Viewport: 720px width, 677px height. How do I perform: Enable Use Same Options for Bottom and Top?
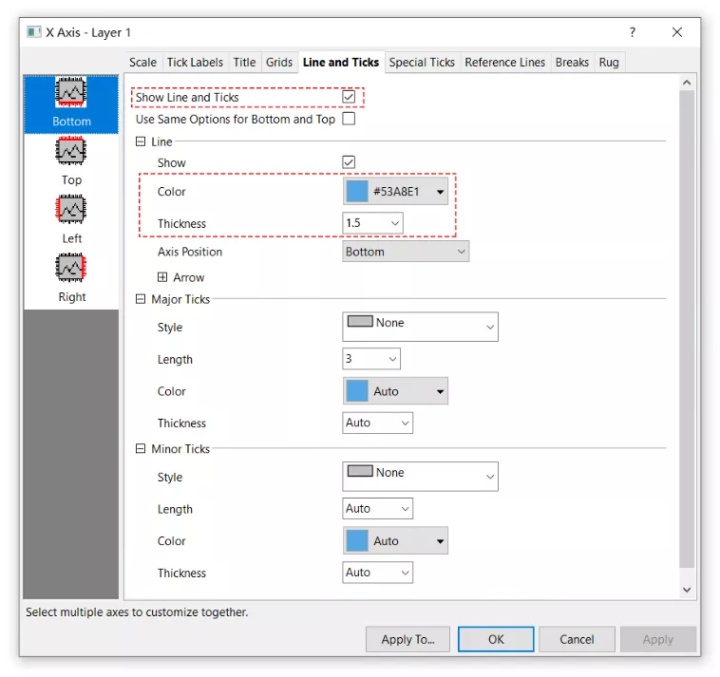(x=349, y=119)
